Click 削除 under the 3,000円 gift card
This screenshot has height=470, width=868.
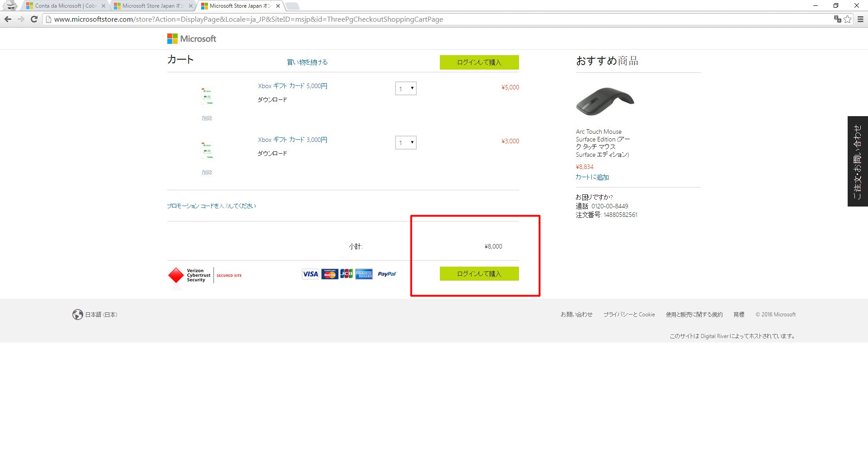point(207,173)
